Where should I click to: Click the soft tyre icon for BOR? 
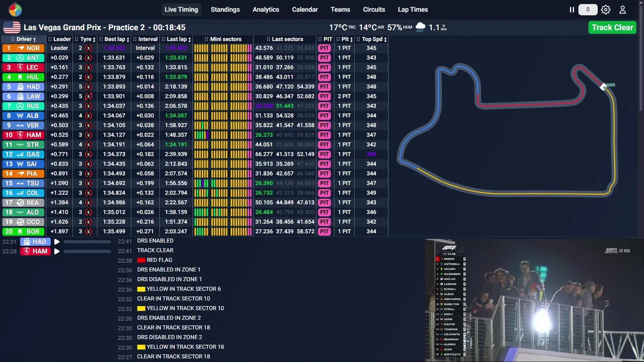pyautogui.click(x=89, y=231)
